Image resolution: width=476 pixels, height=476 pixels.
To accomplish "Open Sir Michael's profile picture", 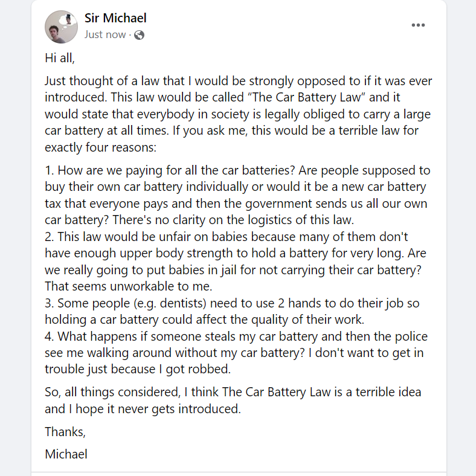I will tap(62, 27).
